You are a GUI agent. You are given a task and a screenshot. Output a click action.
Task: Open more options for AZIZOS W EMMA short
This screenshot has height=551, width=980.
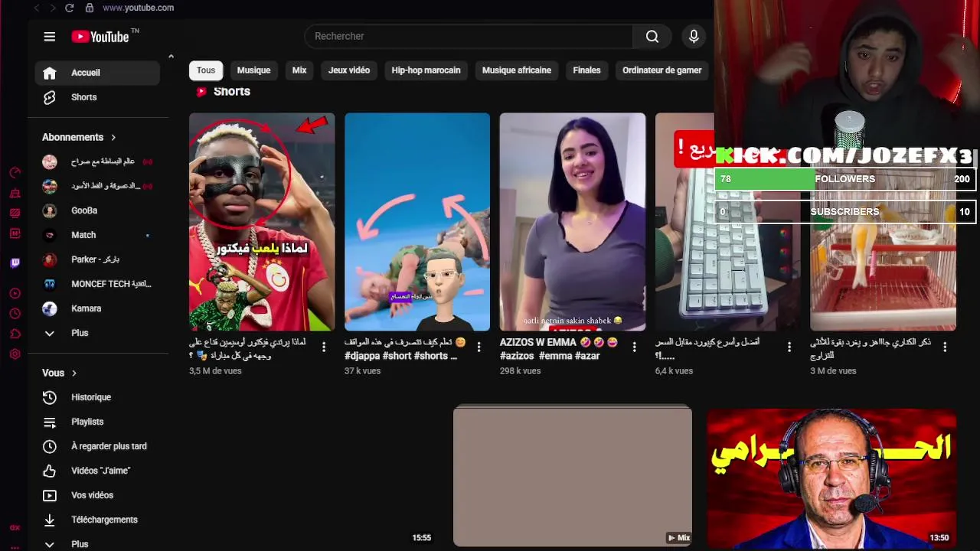click(635, 347)
